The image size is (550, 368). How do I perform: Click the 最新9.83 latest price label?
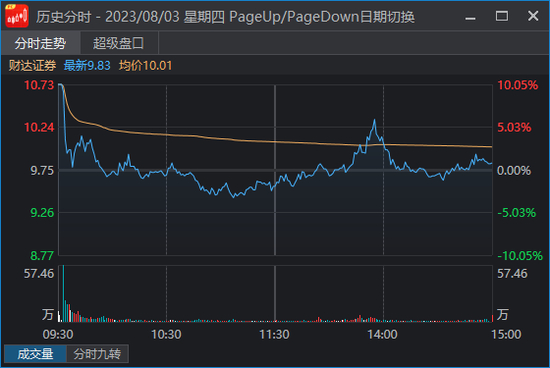coord(87,66)
